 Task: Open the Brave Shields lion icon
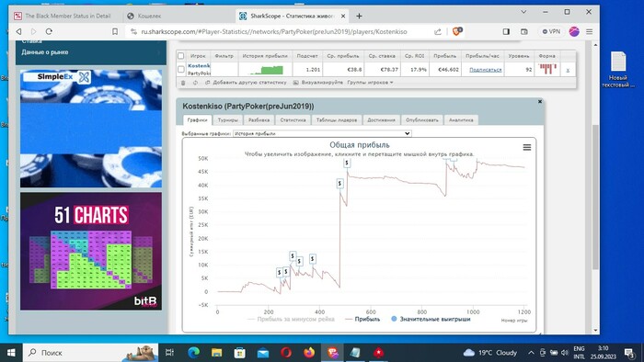(456, 31)
